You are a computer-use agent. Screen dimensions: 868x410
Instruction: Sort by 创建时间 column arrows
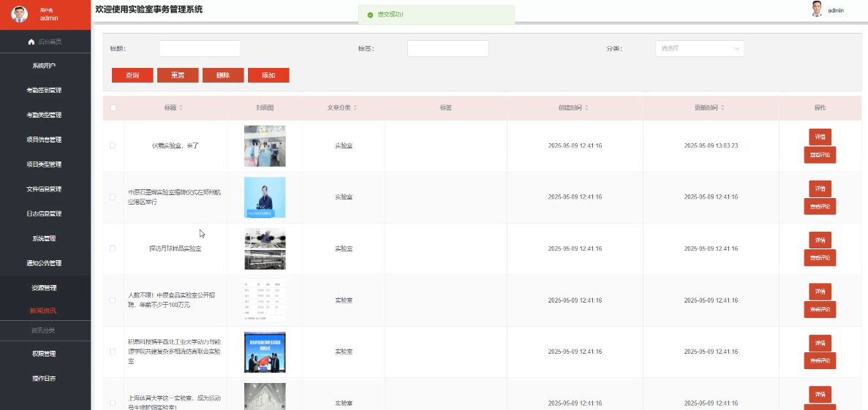[x=586, y=108]
